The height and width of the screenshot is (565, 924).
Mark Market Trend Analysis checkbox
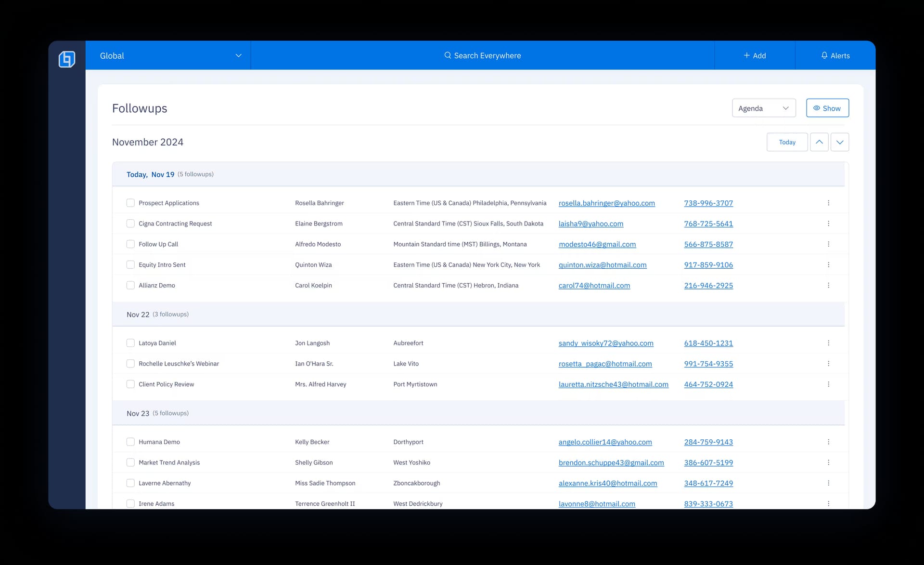tap(130, 462)
